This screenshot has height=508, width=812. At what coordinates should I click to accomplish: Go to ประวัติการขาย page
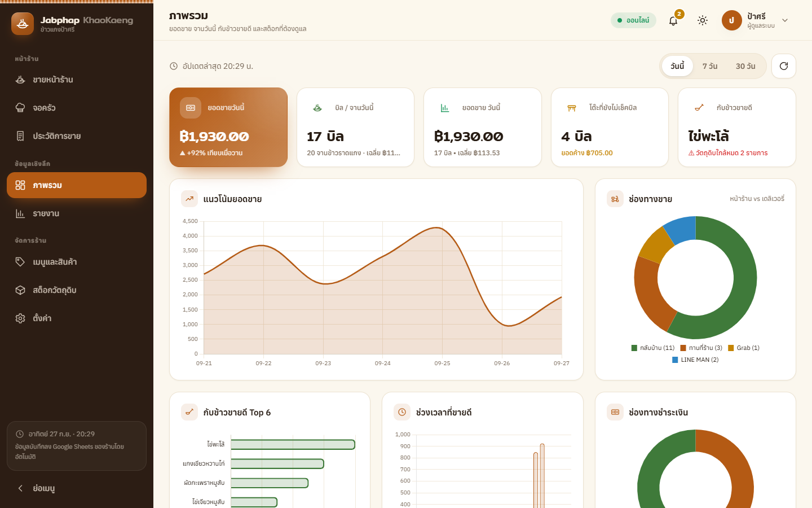pos(77,136)
